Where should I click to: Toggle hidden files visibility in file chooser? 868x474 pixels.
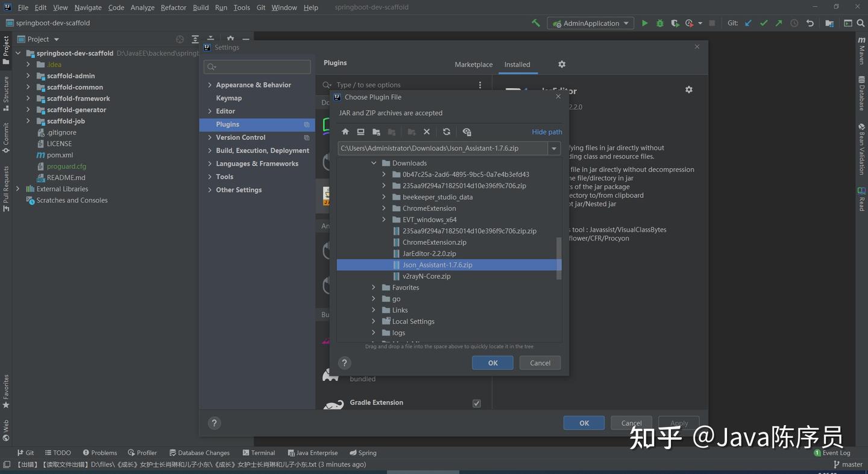(467, 131)
